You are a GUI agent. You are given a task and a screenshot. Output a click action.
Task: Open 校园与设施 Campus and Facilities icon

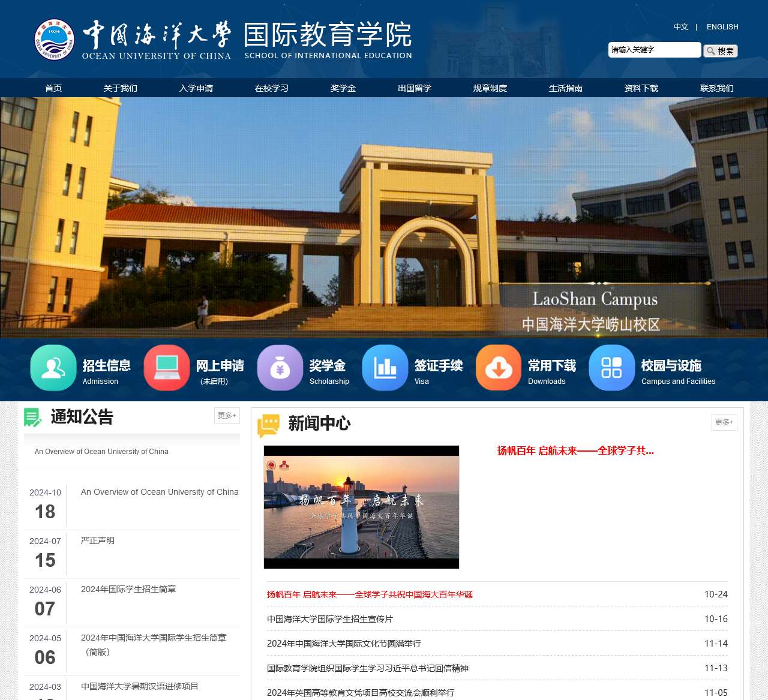tap(611, 368)
